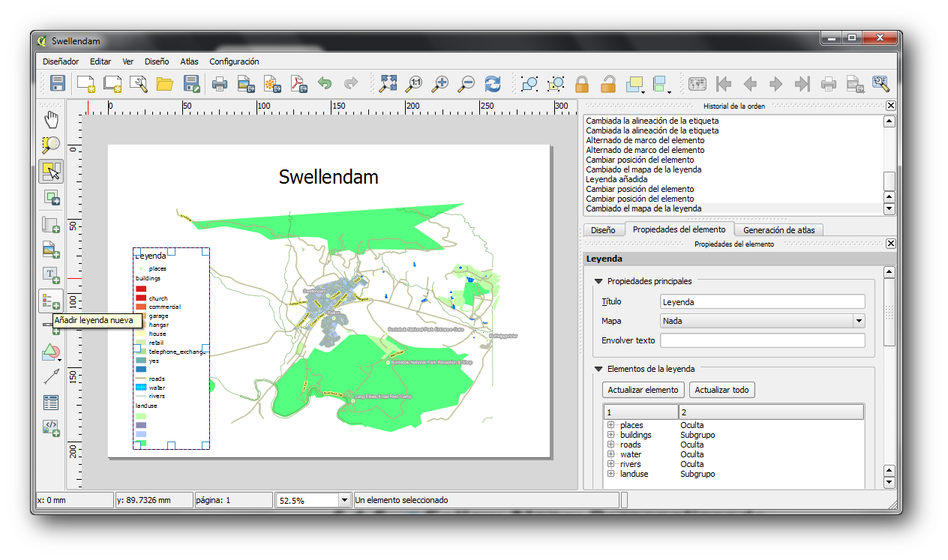Screen dimensions: 948x560
Task: Open the composer manager
Action: (139, 84)
